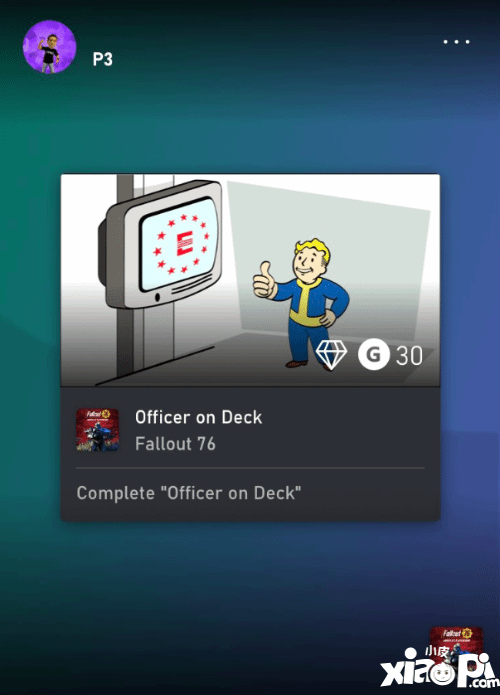Click the dark achievement card footer area
This screenshot has width=500, height=695.
(250, 454)
